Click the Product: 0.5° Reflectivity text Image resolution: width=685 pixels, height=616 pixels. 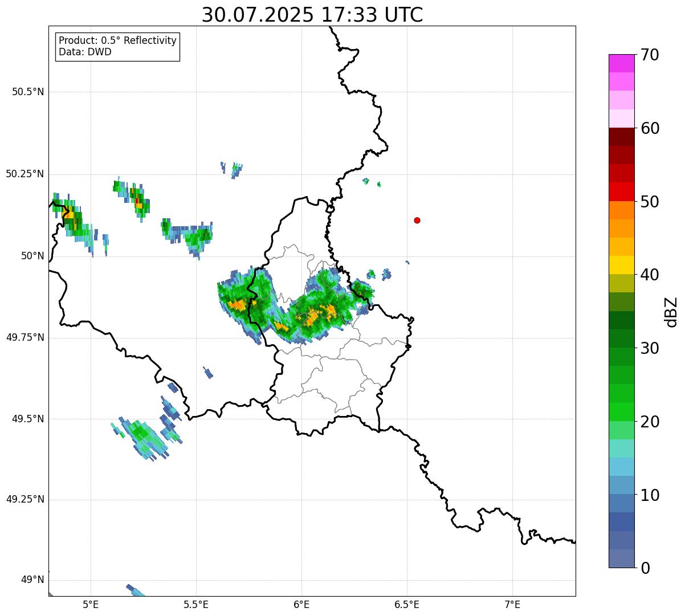coord(117,41)
